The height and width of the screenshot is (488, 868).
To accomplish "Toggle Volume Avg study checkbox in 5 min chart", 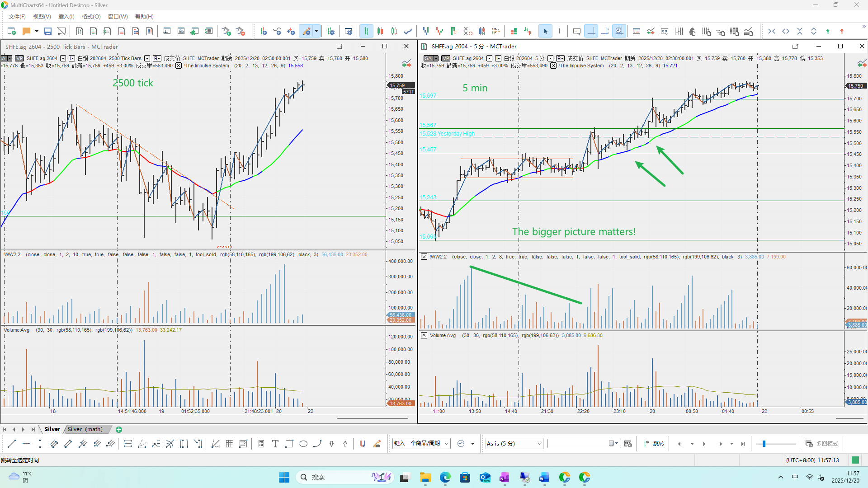I will (x=424, y=335).
